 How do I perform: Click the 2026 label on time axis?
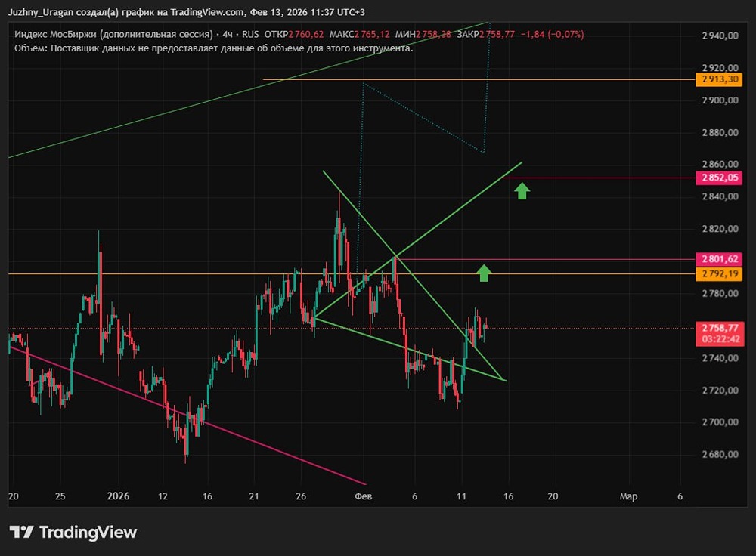118,496
